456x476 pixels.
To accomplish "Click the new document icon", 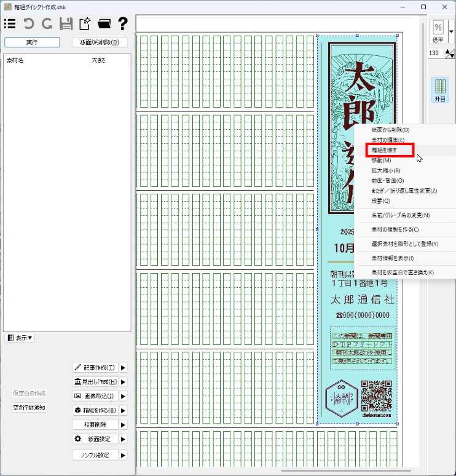I will 85,24.
